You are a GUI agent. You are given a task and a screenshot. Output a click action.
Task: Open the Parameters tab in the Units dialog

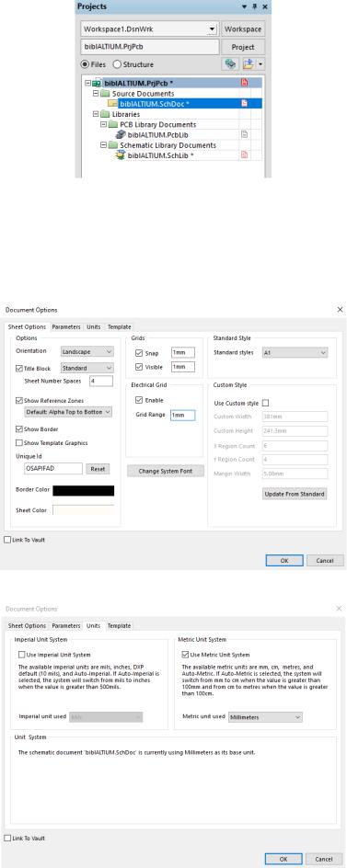point(66,625)
